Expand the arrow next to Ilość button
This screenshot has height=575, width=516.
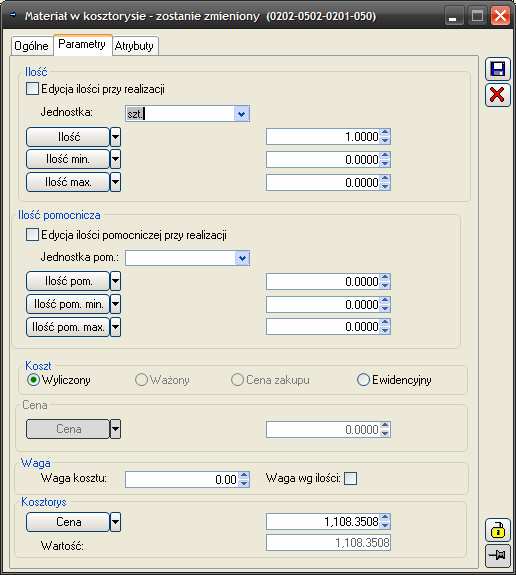tap(116, 137)
